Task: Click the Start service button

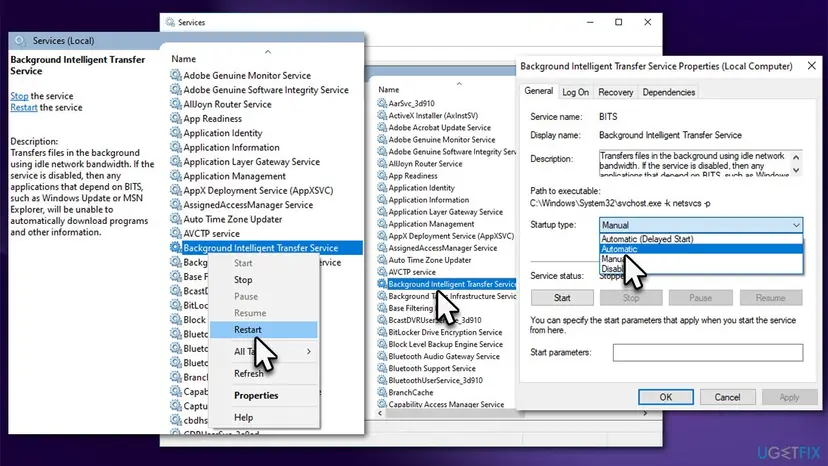Action: 562,297
